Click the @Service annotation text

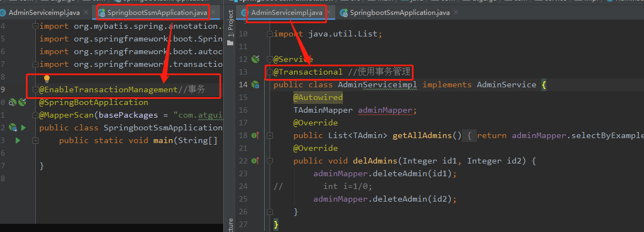coord(293,59)
